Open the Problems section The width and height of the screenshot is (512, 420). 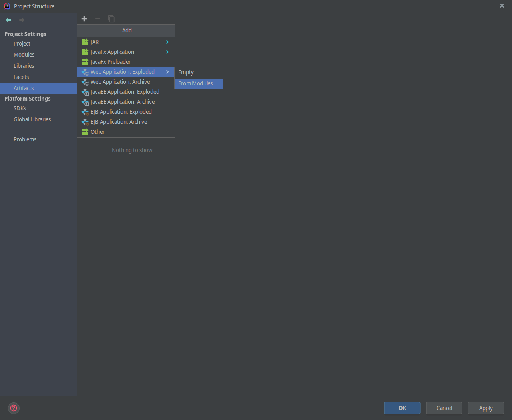[x=39, y=139]
